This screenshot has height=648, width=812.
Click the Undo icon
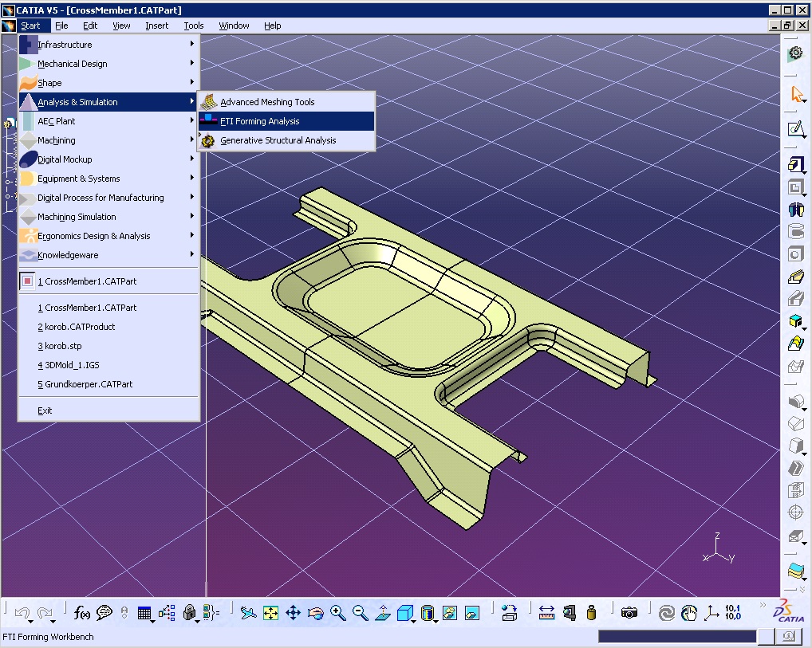point(22,613)
